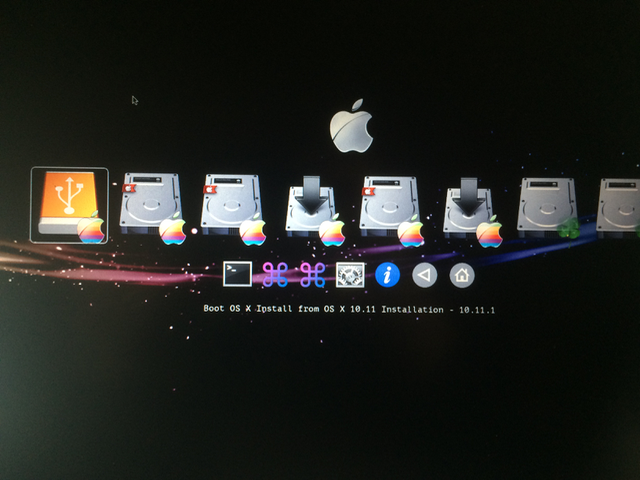The height and width of the screenshot is (480, 640).
Task: Select the hard drive with green clover badge
Action: click(548, 209)
